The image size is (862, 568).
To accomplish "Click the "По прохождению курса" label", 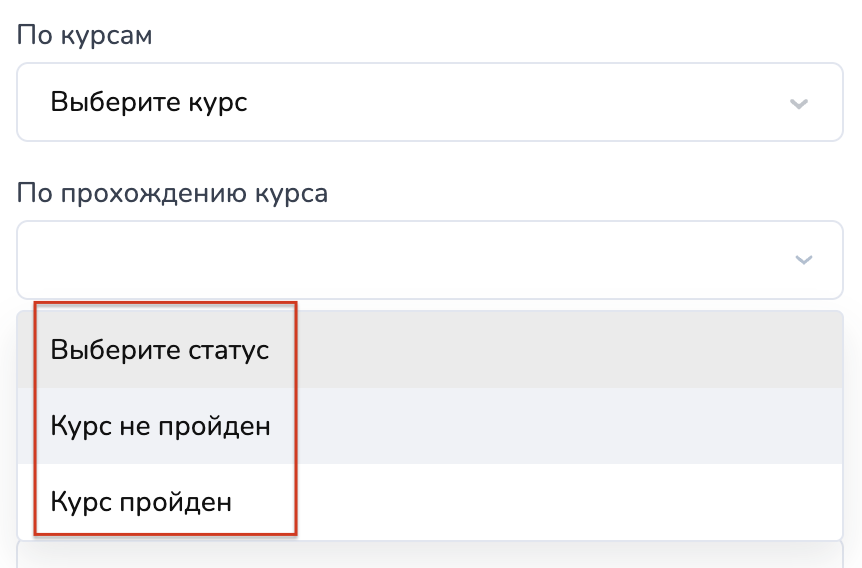I will 172,192.
